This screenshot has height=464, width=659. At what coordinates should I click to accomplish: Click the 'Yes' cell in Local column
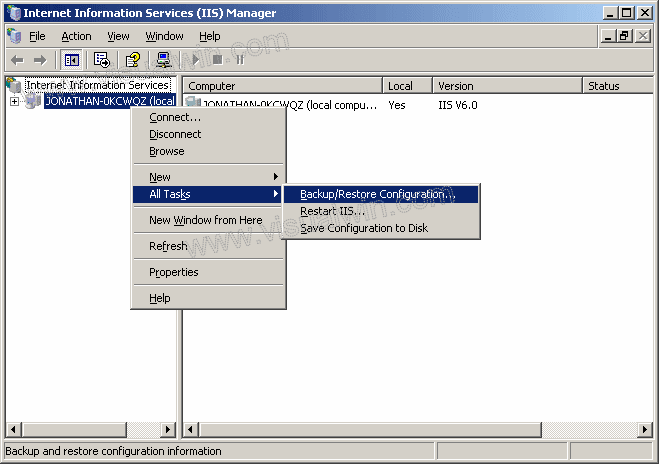[x=397, y=105]
